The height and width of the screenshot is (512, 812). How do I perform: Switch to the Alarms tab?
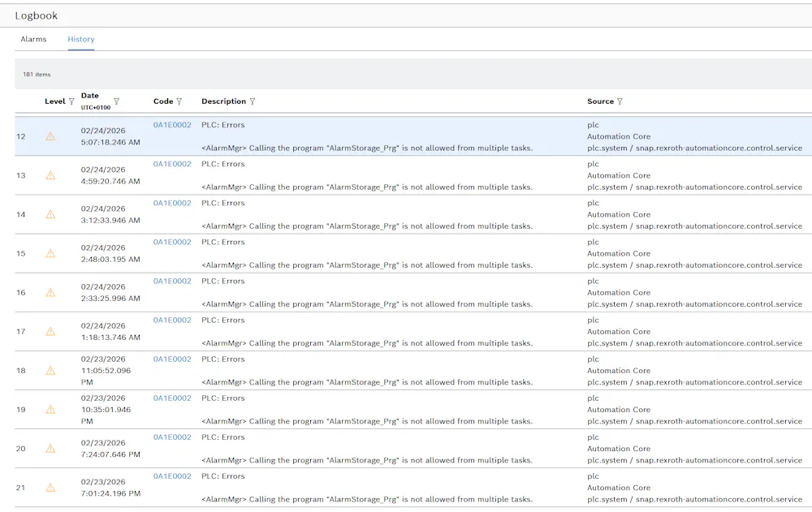33,39
